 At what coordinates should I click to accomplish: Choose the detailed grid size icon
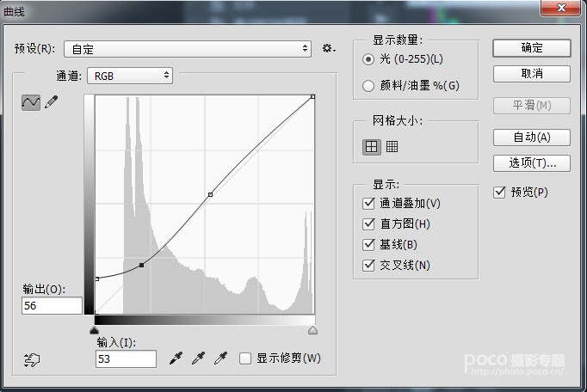pyautogui.click(x=392, y=147)
